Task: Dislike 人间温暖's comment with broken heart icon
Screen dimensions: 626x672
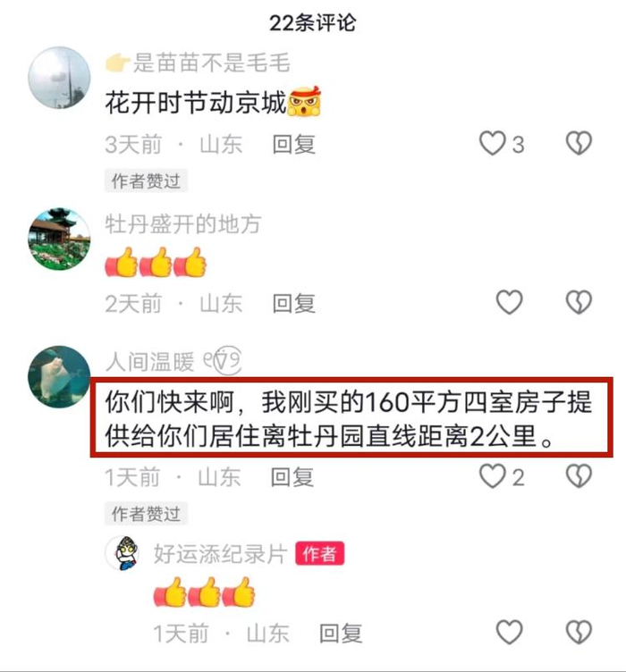Action: (x=579, y=476)
